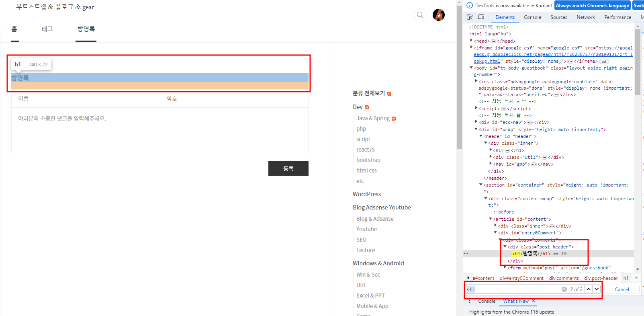The width and height of the screenshot is (644, 316).
Task: Click new-post icon beside 분류 전체보기
Action: (x=389, y=94)
